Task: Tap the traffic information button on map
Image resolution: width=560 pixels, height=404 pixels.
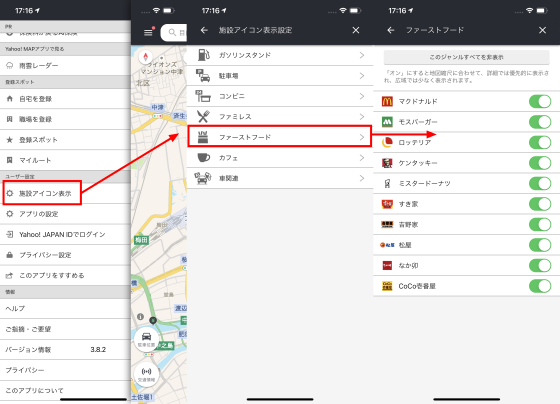Action: pos(146,374)
